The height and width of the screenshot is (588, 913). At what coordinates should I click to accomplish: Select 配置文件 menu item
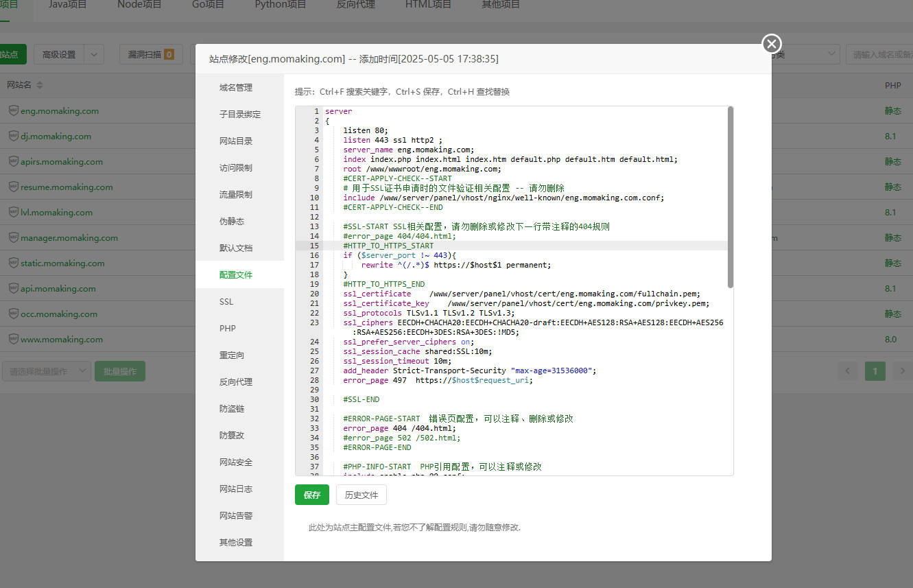coord(239,274)
